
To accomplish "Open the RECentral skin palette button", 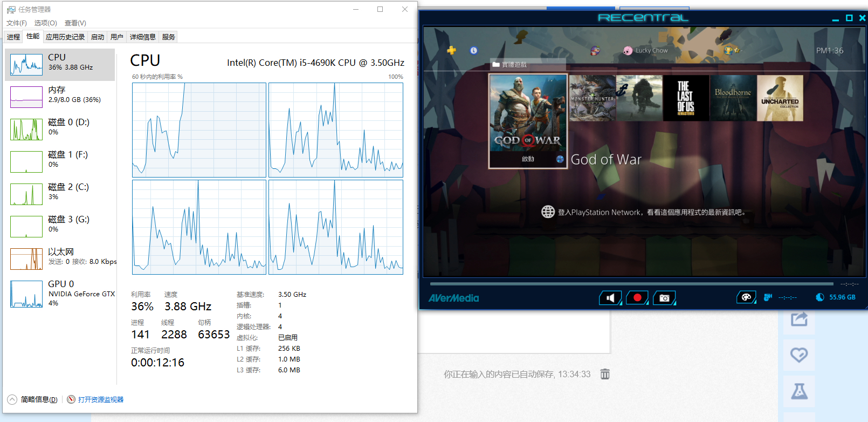I will (x=746, y=297).
